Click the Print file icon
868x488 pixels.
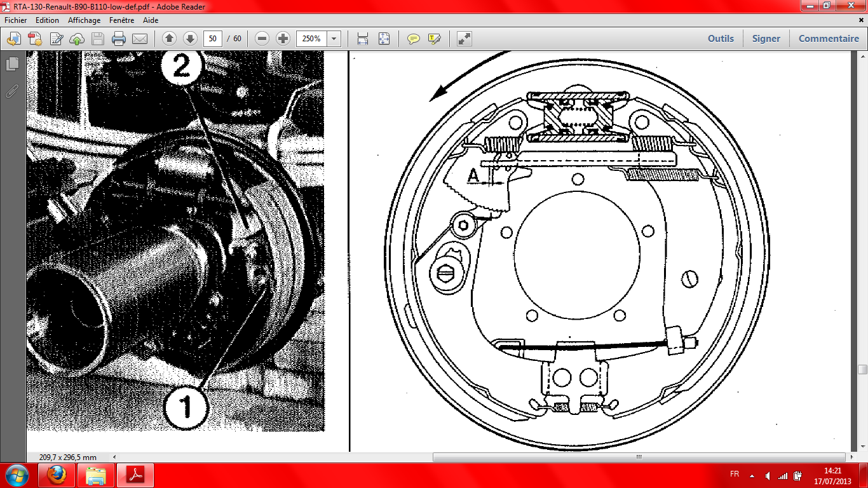click(x=119, y=39)
